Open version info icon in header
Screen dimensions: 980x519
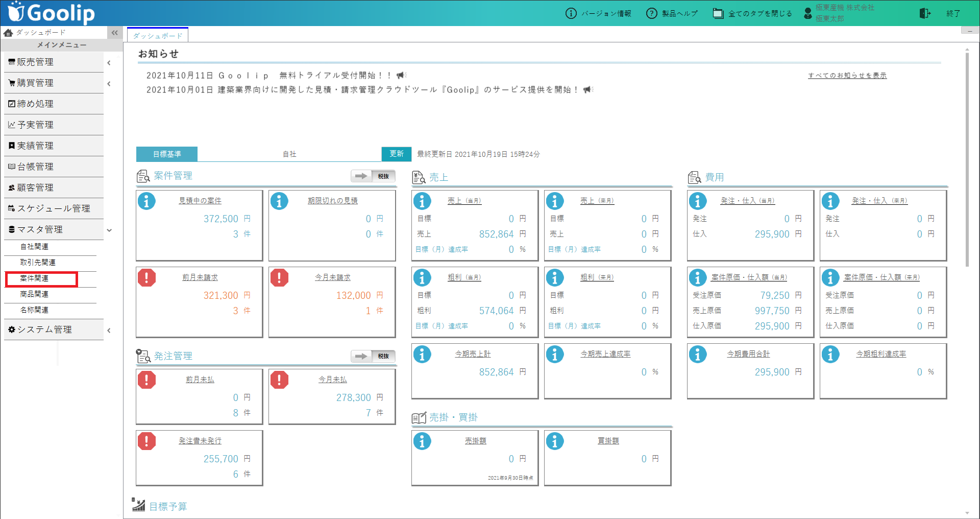click(571, 13)
